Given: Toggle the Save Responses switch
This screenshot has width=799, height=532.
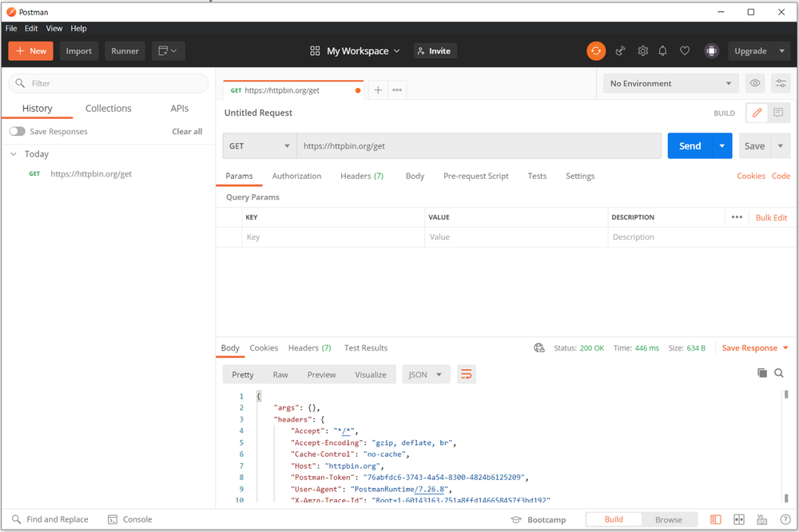Looking at the screenshot, I should pyautogui.click(x=16, y=131).
